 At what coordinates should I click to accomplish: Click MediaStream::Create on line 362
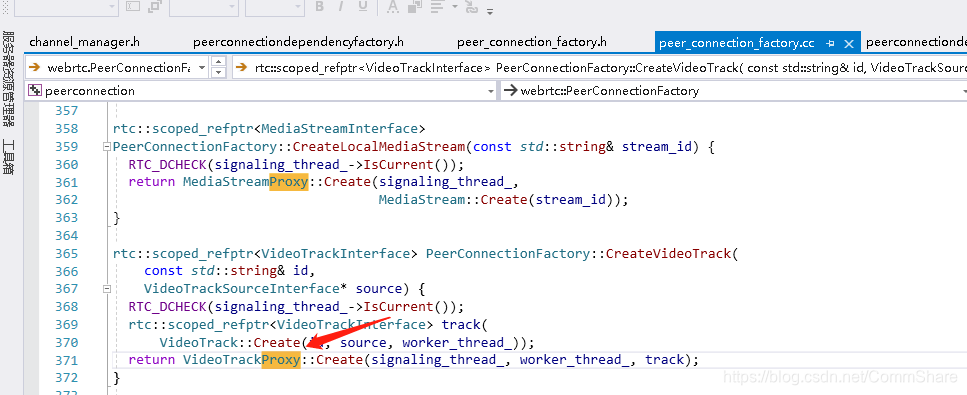click(454, 200)
